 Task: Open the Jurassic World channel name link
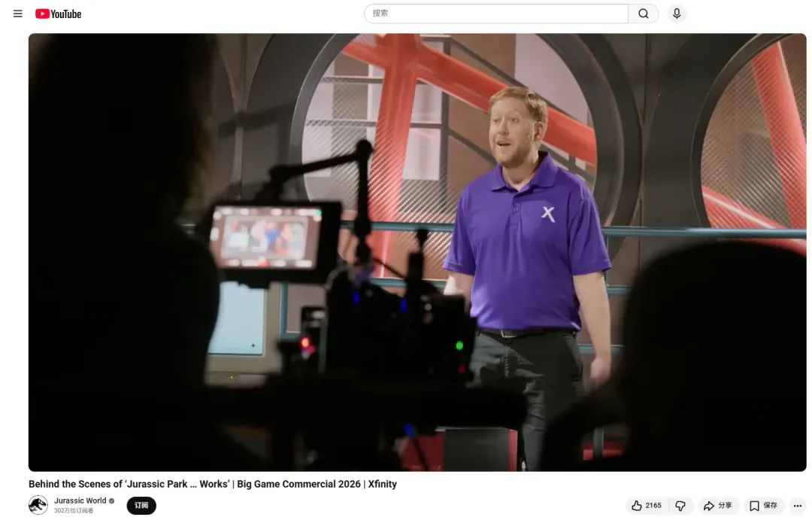tap(80, 501)
